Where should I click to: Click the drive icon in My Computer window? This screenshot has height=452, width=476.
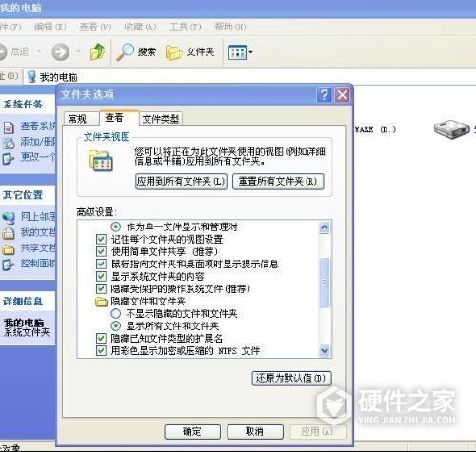[452, 128]
